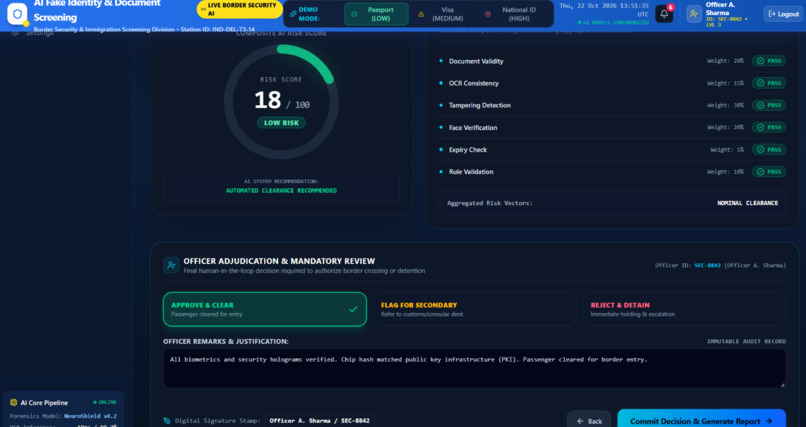This screenshot has width=806, height=427.
Task: Click the 'Rule Validation' row label
Action: coord(471,172)
